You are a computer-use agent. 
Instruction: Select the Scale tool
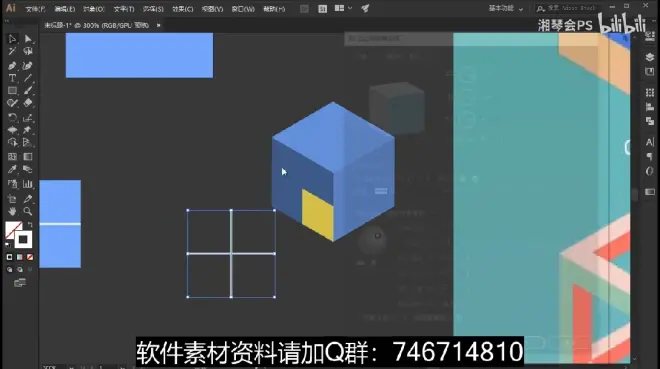coord(28,118)
